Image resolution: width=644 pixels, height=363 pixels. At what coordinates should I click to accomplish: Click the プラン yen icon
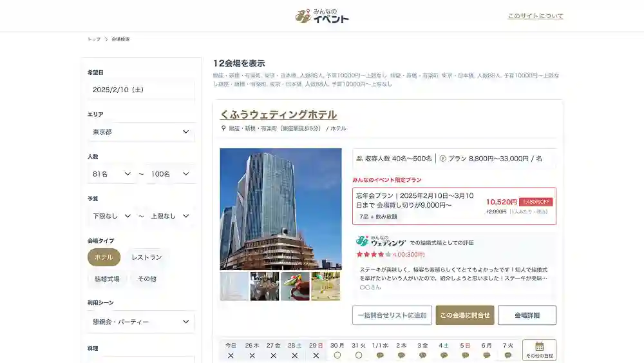tap(443, 158)
